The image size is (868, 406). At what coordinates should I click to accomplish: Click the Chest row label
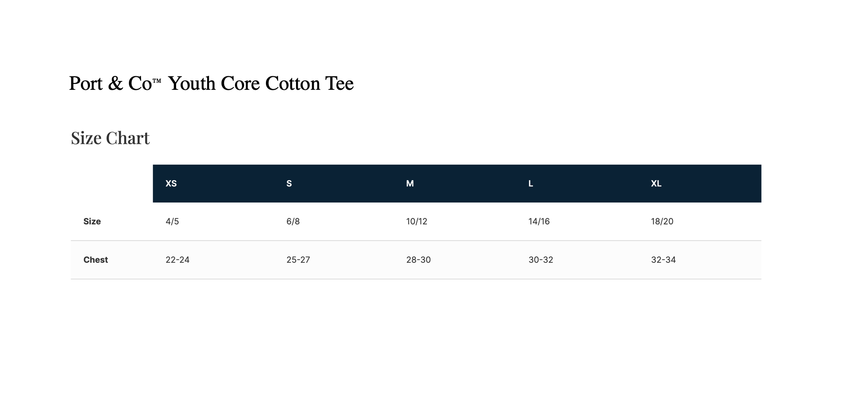96,260
